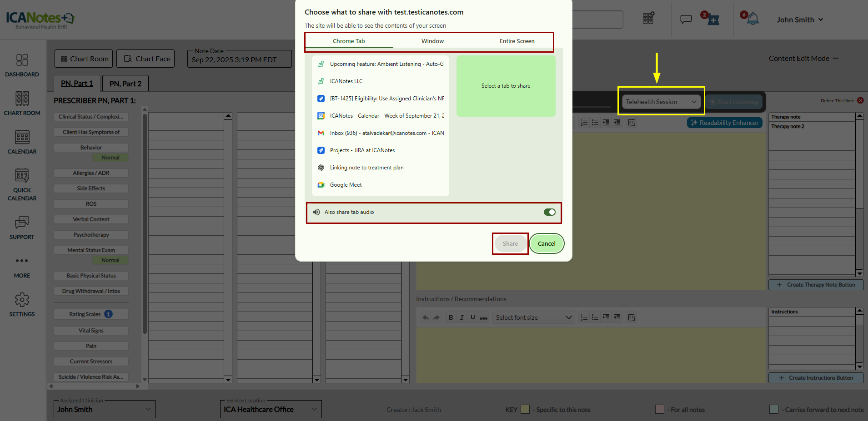The height and width of the screenshot is (421, 868).
Task: Switch to the Window tab
Action: [432, 41]
